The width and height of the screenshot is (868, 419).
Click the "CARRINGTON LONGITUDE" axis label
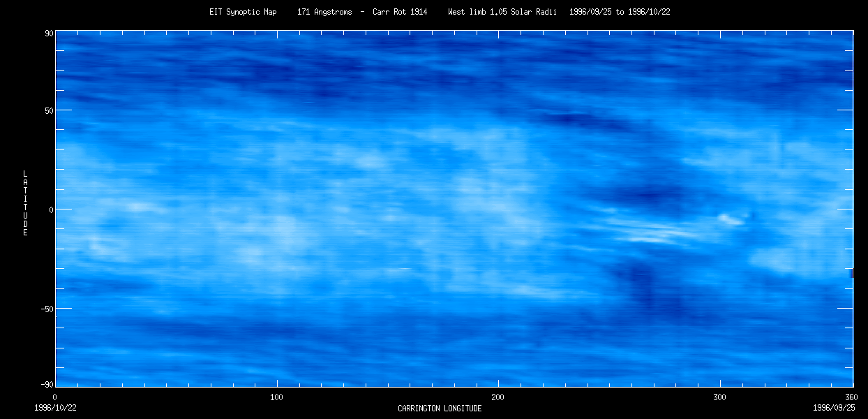440,409
